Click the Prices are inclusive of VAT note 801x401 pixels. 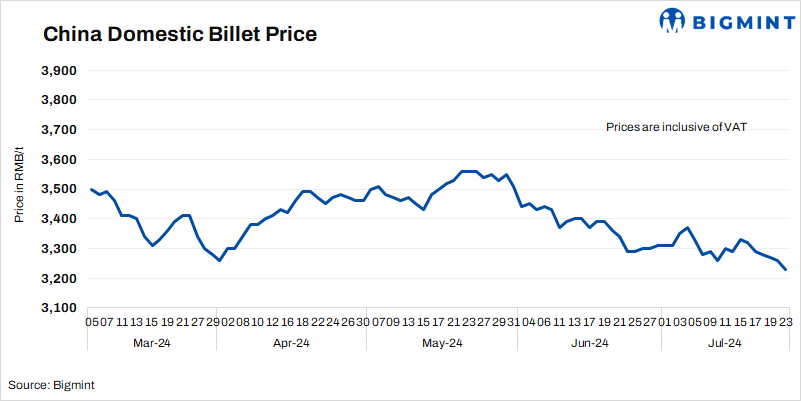tap(677, 127)
